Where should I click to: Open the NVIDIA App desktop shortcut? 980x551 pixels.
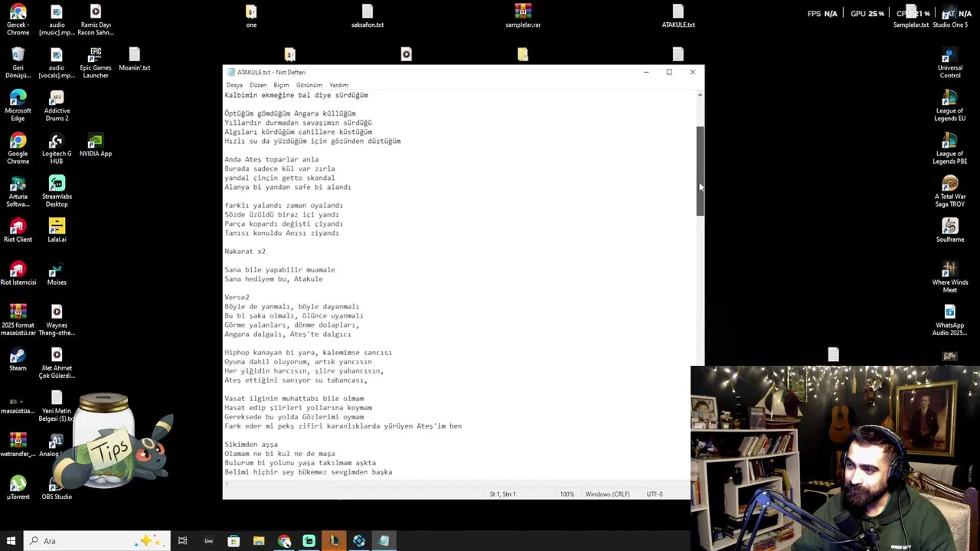point(96,145)
